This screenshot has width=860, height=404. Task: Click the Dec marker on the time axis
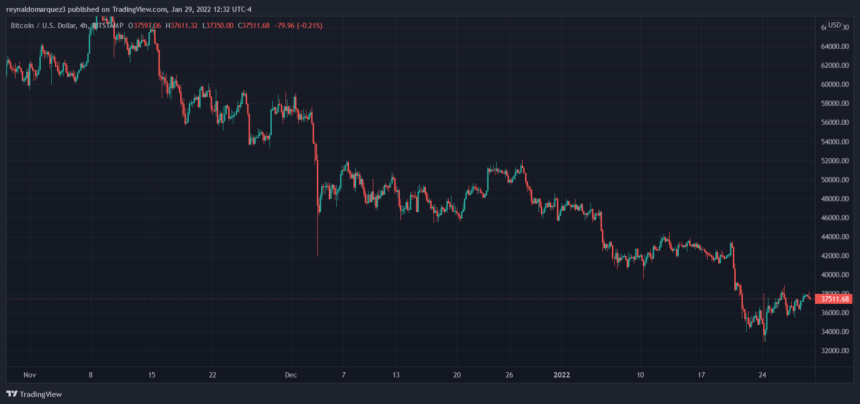[290, 375]
